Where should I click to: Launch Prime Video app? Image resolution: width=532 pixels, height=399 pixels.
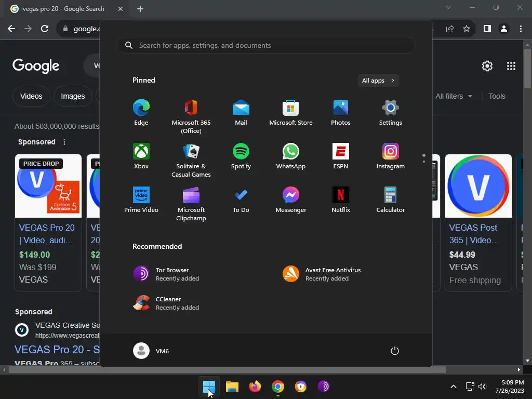(141, 199)
